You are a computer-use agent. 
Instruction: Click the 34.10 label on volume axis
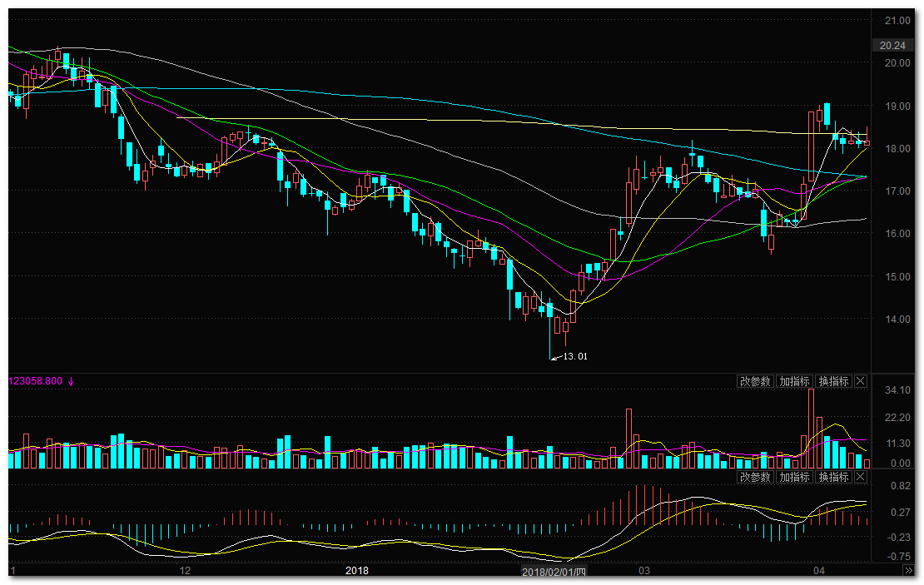click(x=897, y=390)
